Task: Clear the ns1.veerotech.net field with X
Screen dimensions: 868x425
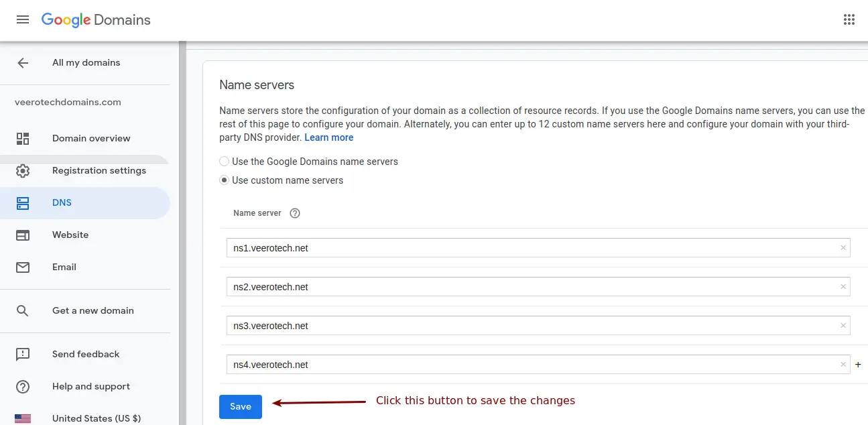Action: tap(843, 248)
